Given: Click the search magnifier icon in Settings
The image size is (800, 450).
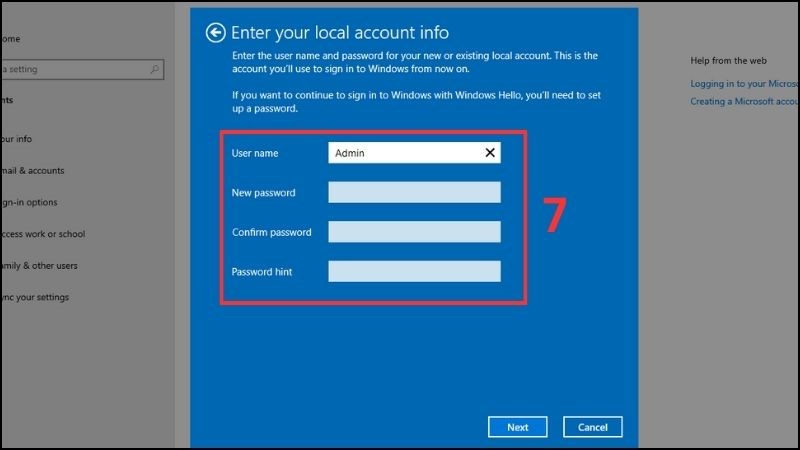Looking at the screenshot, I should click(154, 69).
